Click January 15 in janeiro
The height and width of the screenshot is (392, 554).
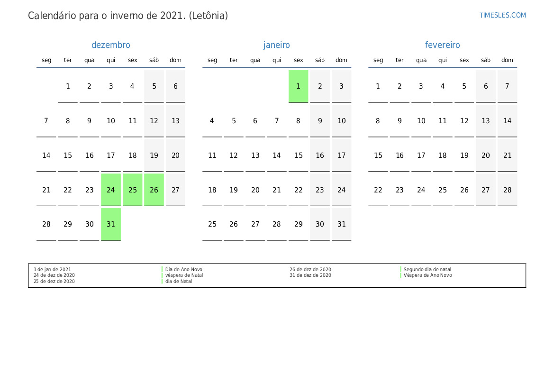coord(298,155)
